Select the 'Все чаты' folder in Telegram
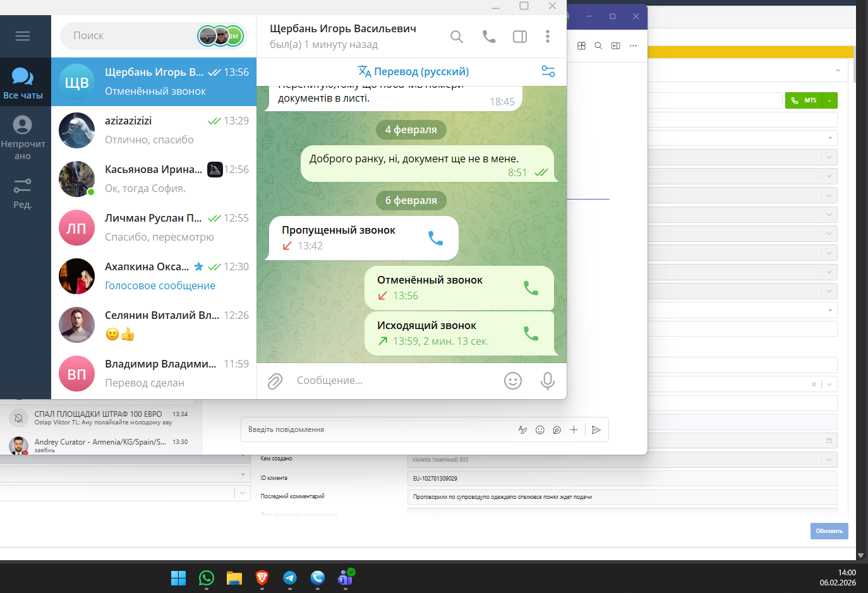The image size is (868, 593). point(23,83)
